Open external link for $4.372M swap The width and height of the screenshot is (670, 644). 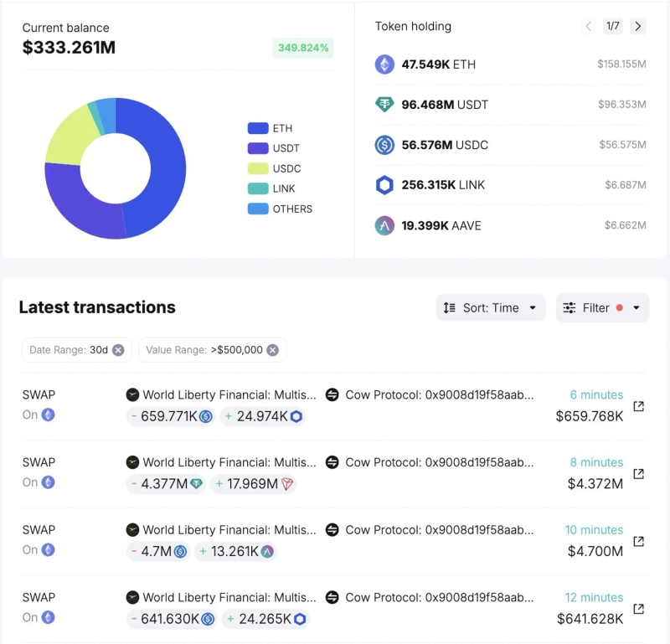[638, 474]
